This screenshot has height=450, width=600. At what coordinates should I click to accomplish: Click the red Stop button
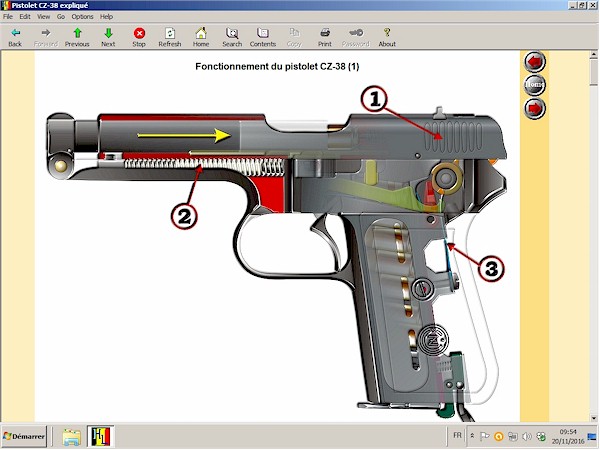[x=139, y=38]
